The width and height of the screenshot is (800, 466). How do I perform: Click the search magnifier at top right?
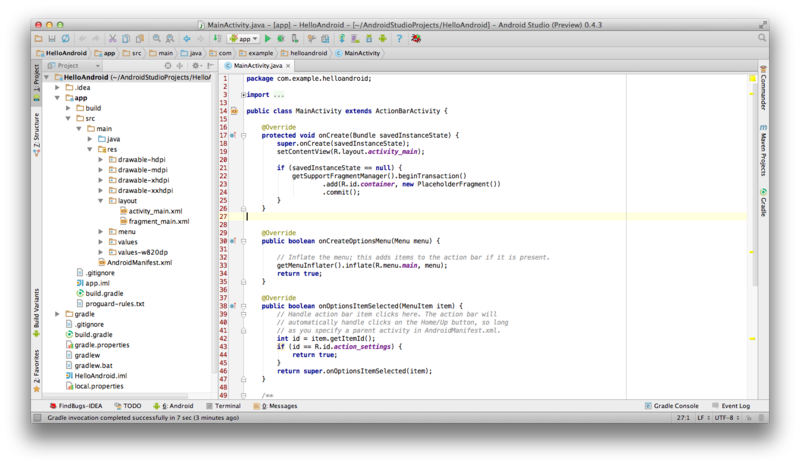(762, 38)
